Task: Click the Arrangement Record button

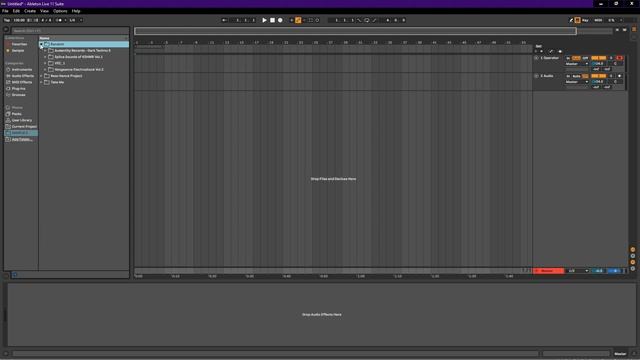Action: [x=280, y=20]
